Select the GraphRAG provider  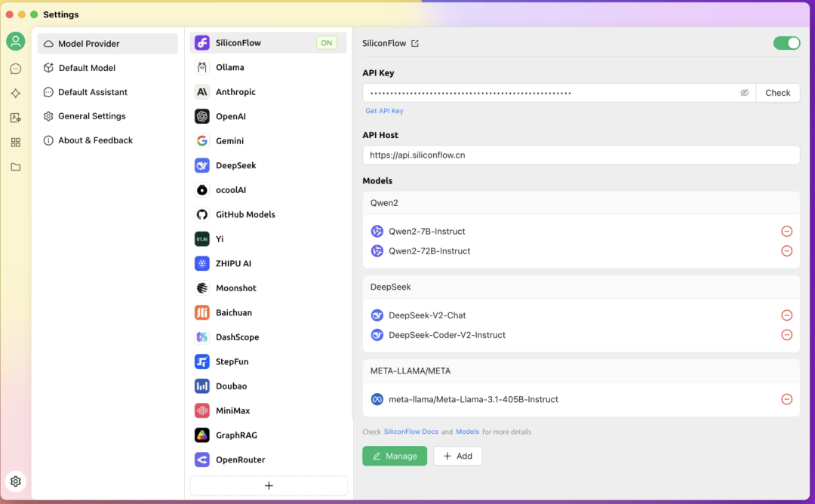pyautogui.click(x=268, y=435)
